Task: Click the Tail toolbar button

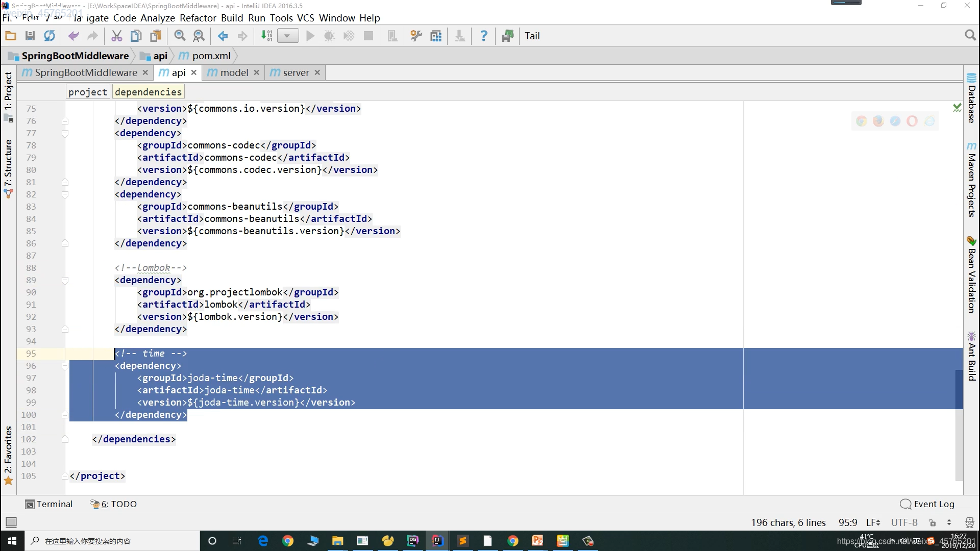Action: 532,36
